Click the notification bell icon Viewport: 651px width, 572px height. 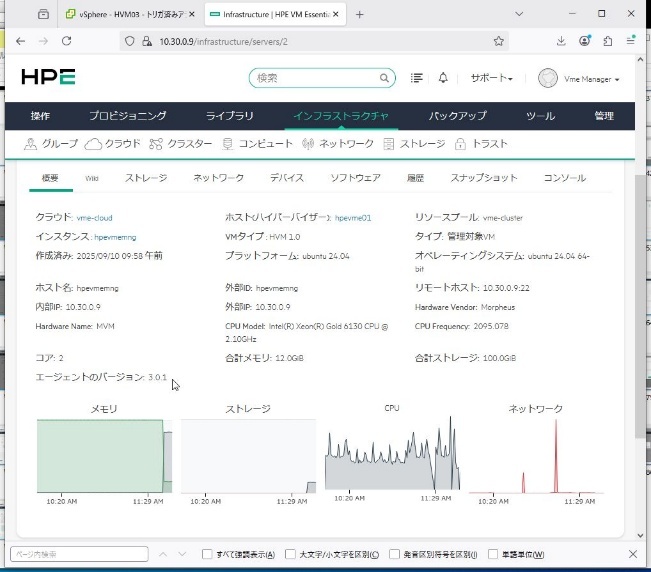tap(443, 78)
